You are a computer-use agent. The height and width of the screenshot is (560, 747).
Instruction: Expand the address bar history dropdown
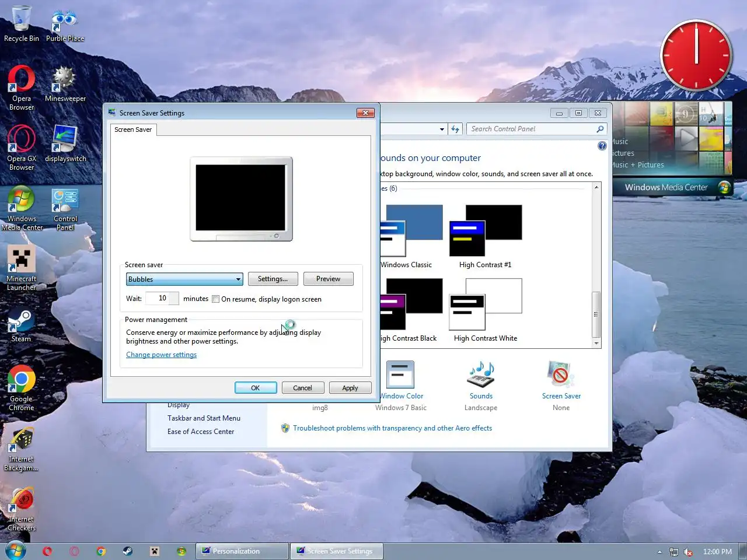point(442,129)
